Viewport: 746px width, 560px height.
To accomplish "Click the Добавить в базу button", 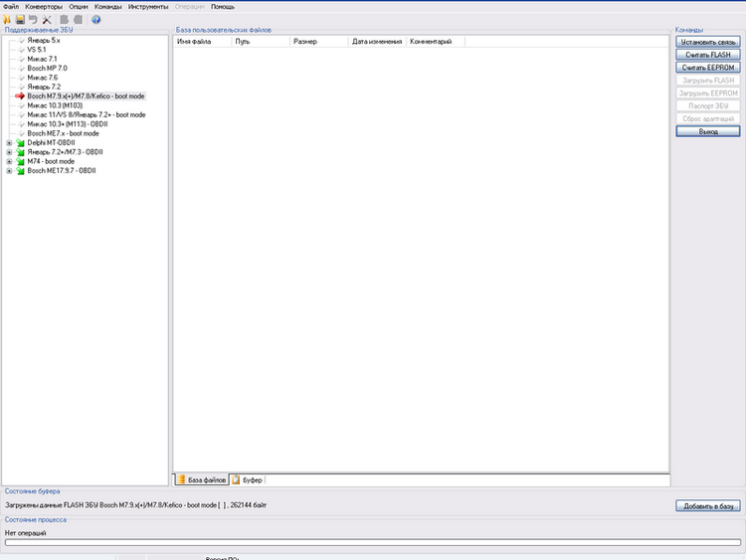I will point(708,506).
